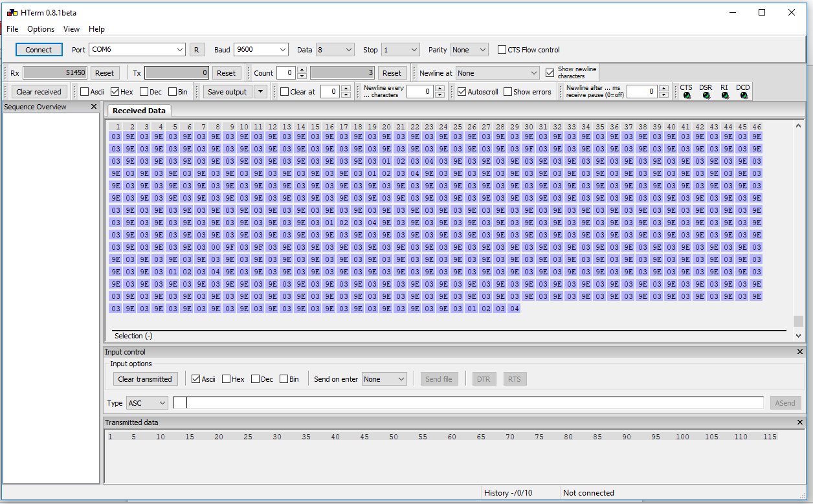Click Newline after ms stepper arrows
The height and width of the screenshot is (504, 813).
663,92
